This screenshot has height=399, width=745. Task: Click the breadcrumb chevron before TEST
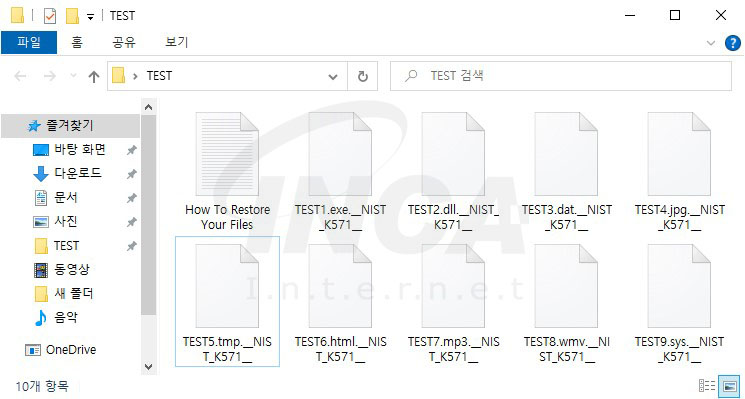(135, 76)
